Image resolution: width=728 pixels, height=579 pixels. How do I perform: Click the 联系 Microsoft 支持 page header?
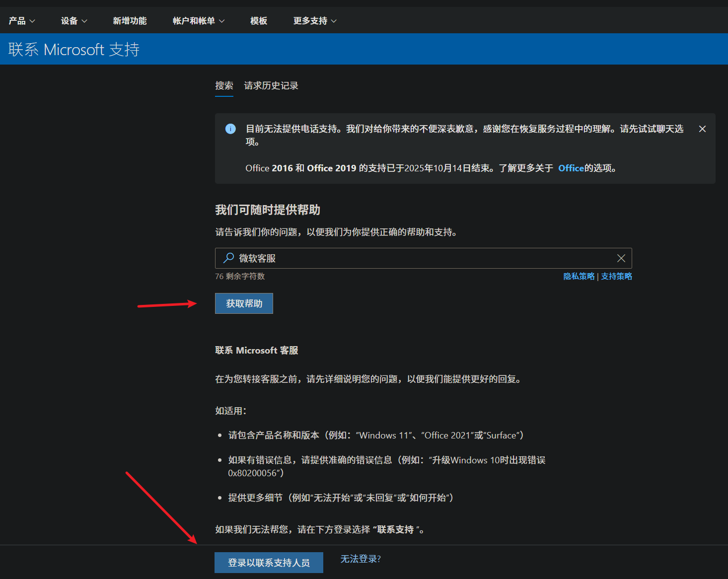(x=73, y=49)
